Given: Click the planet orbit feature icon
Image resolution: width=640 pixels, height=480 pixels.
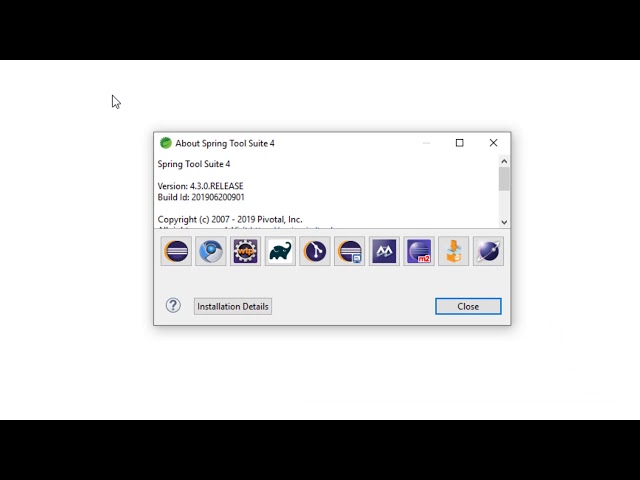Looking at the screenshot, I should pos(488,251).
